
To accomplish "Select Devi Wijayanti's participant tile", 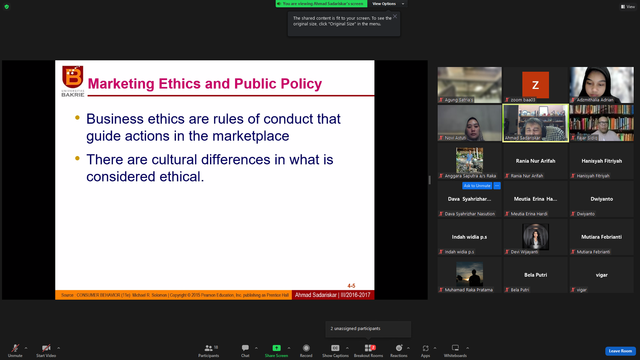I will click(536, 237).
